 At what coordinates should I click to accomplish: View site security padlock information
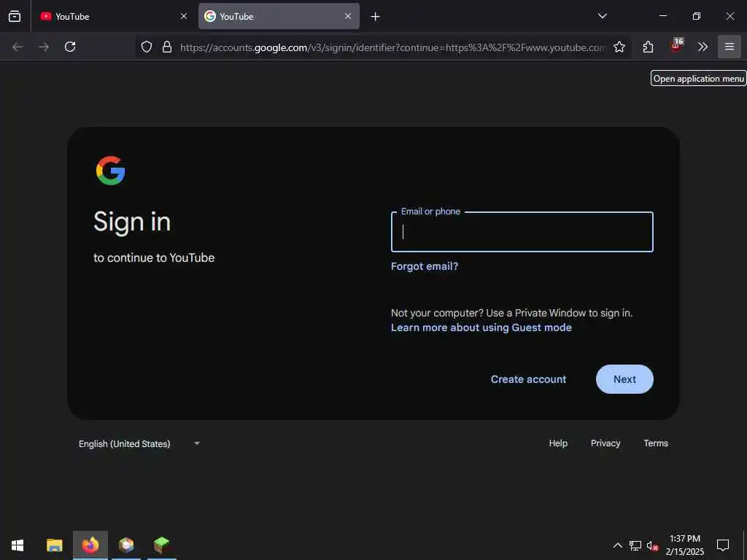pos(167,47)
